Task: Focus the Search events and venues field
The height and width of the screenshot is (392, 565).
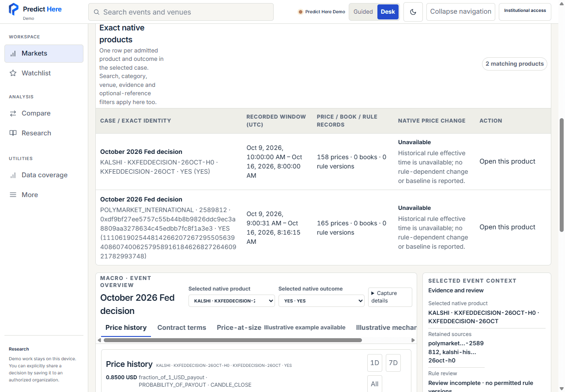Action: click(x=181, y=12)
